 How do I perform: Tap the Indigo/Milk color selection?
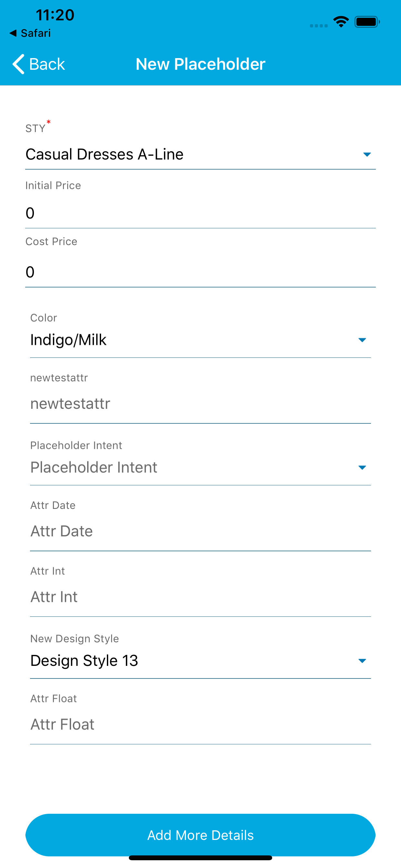coord(68,340)
